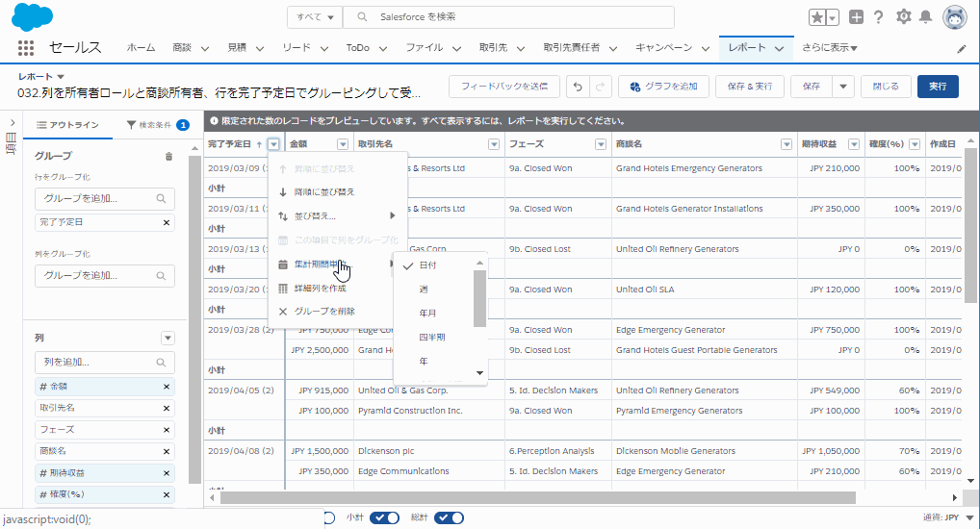The image size is (980, 529).
Task: Open the すべて search scope dropdown
Action: coord(315,17)
